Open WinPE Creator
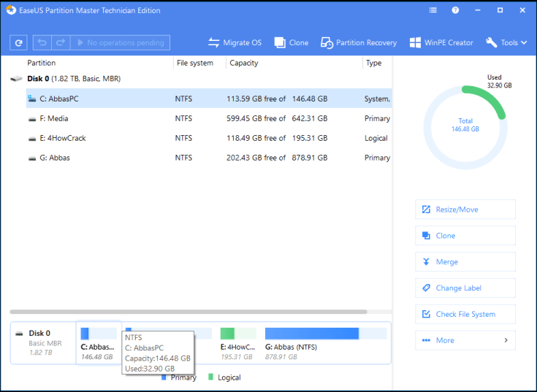This screenshot has height=392, width=537. pos(441,43)
